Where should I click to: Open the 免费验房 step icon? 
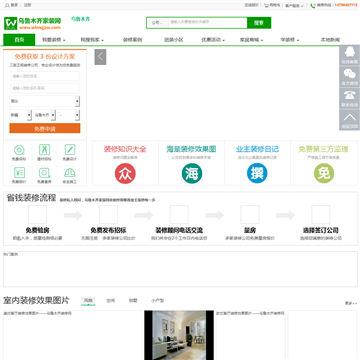37,214
